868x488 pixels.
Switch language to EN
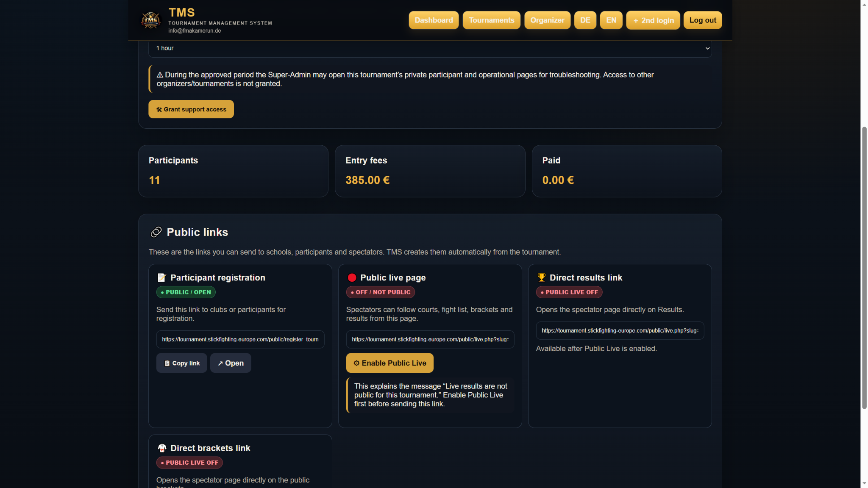click(611, 20)
